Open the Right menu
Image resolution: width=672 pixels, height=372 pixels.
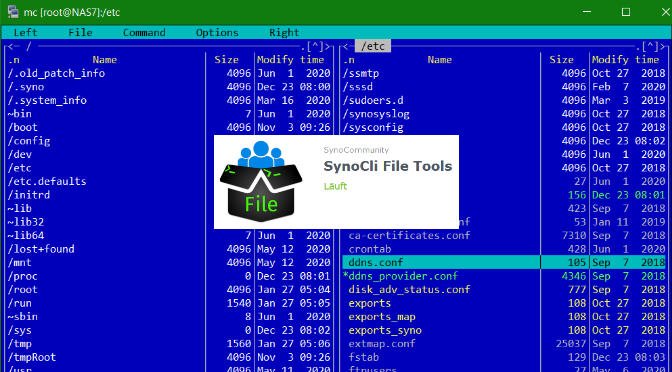tap(284, 33)
